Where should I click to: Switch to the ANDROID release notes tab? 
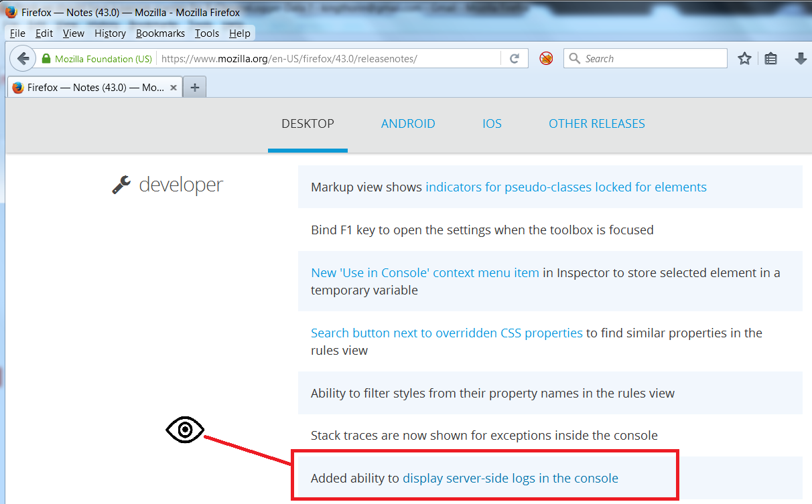[x=408, y=124]
